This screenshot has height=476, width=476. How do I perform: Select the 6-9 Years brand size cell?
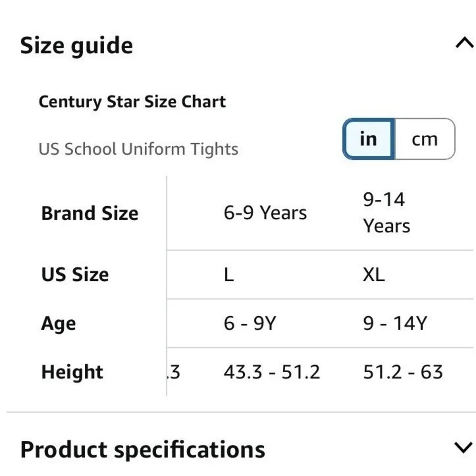click(x=265, y=212)
